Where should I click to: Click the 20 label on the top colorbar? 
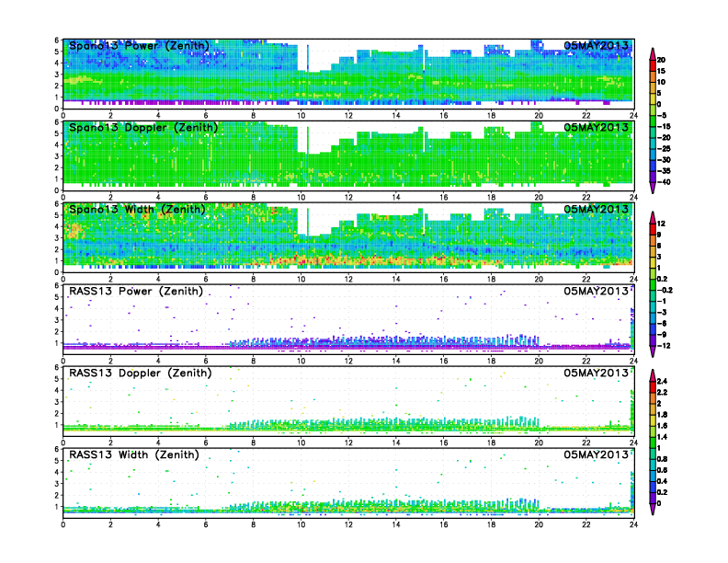point(661,60)
